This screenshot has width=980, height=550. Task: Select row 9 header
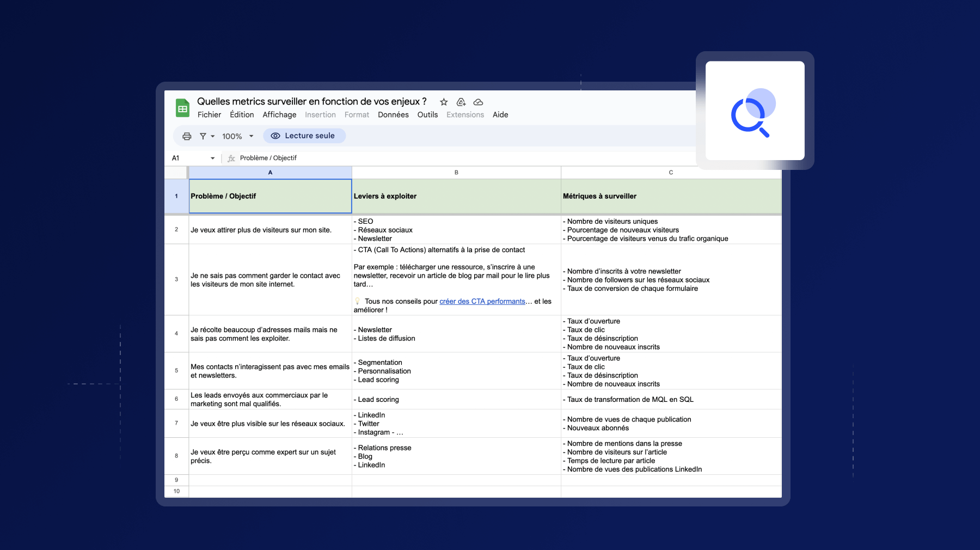click(176, 480)
